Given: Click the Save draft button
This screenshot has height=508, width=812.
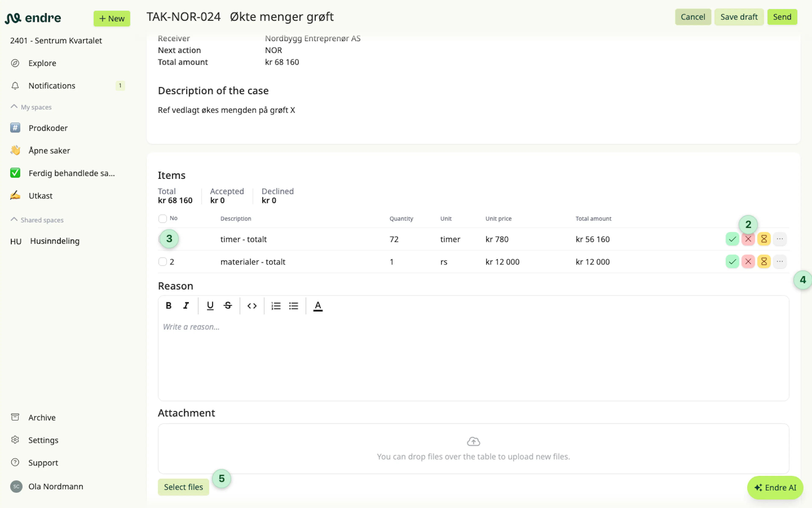Looking at the screenshot, I should [739, 17].
